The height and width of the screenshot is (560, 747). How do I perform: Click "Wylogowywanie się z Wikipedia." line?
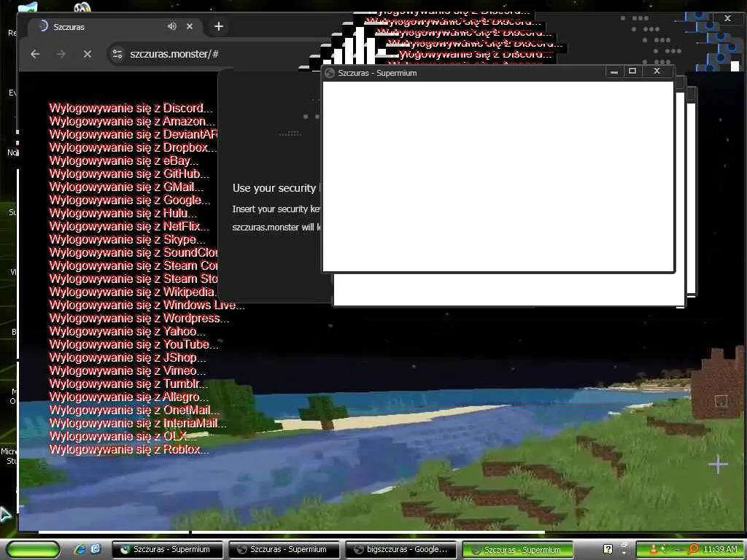click(x=133, y=292)
